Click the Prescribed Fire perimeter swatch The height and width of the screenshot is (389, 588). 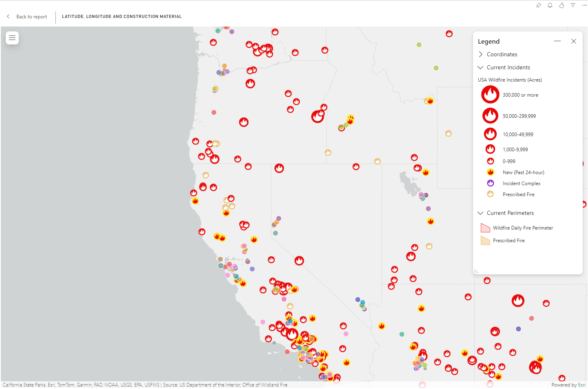(485, 241)
